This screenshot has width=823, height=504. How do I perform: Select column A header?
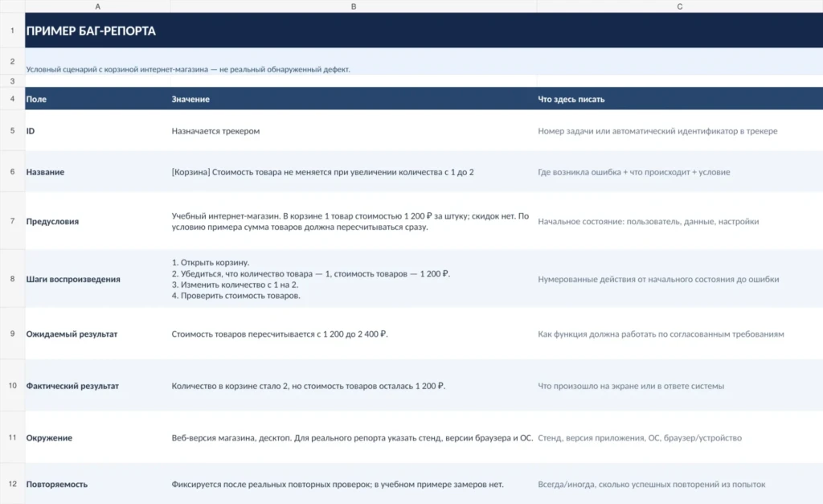97,6
